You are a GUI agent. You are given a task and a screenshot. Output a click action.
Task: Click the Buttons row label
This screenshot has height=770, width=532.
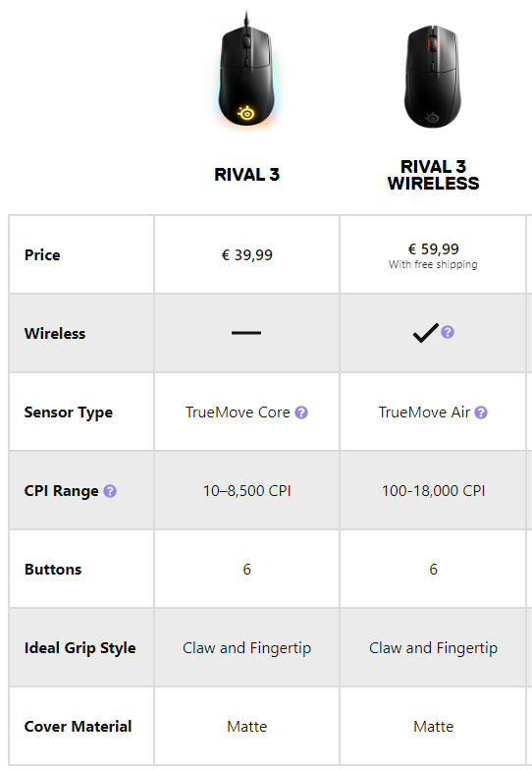53,570
